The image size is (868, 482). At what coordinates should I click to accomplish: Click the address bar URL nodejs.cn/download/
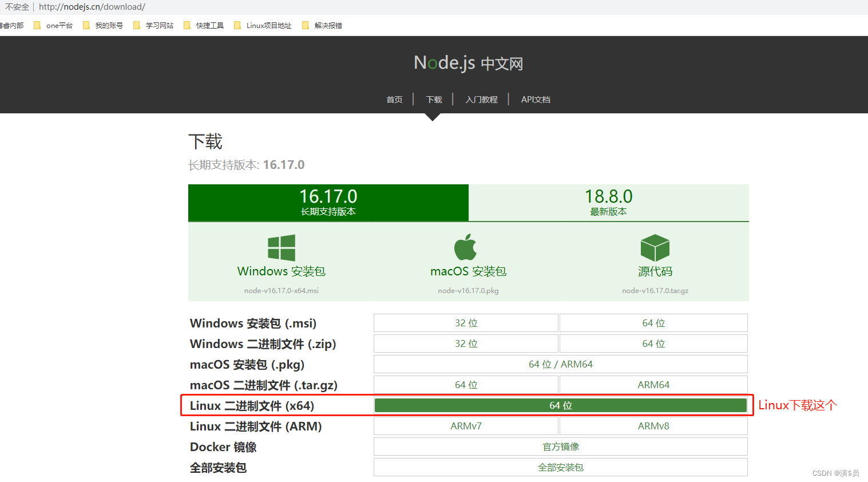92,7
